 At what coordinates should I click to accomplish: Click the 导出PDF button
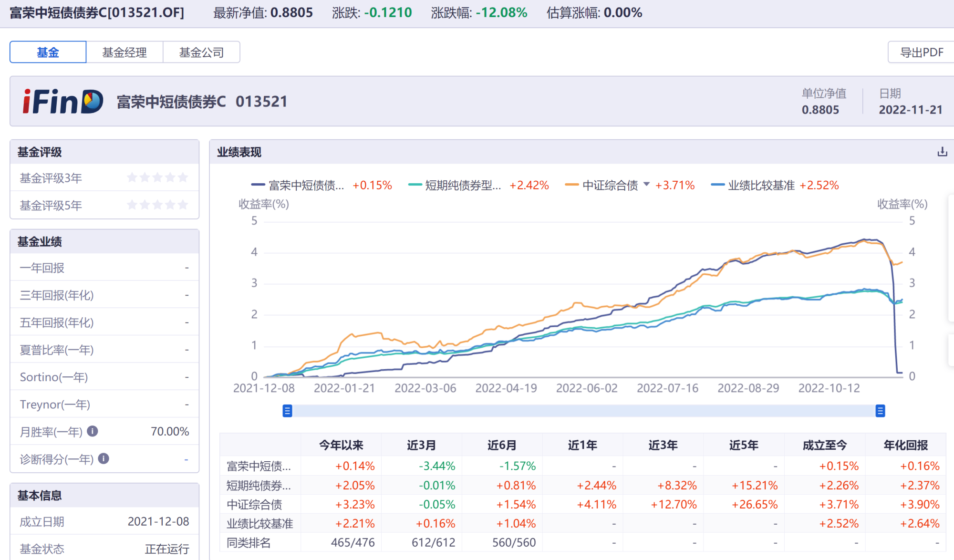921,52
